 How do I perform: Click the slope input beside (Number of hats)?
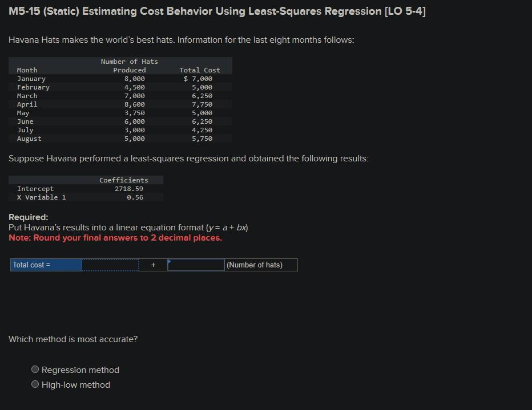pos(197,265)
